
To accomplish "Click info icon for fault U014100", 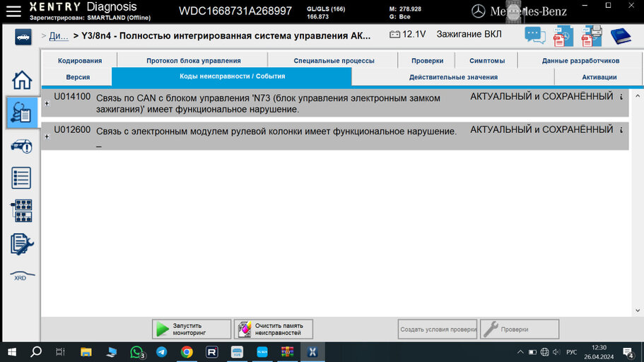I will (x=621, y=97).
